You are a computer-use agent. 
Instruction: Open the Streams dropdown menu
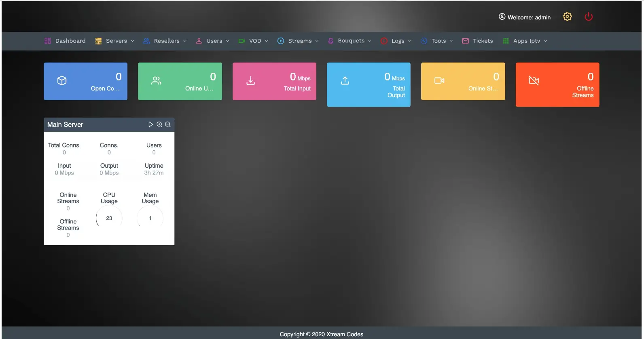[x=299, y=41]
